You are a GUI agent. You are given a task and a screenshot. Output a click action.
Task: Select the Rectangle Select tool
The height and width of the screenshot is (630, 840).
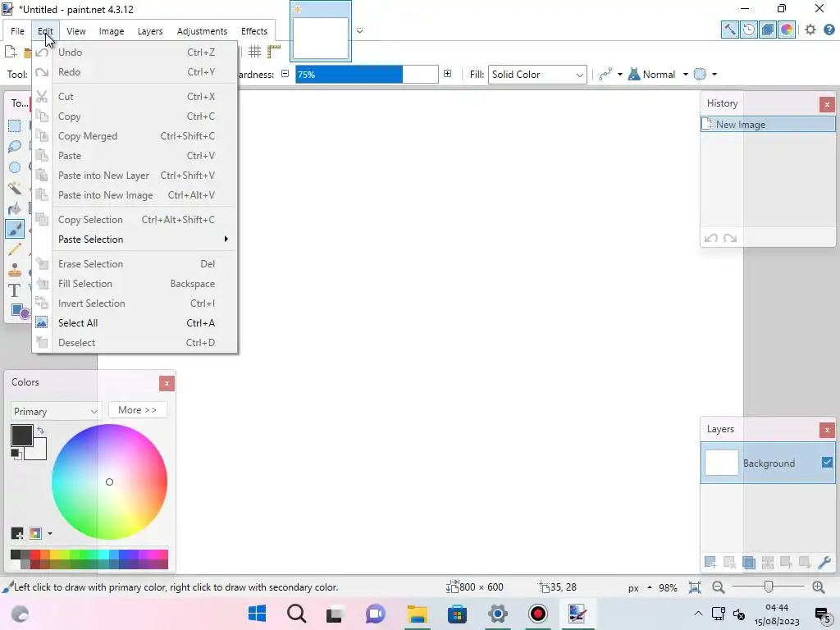coord(15,126)
